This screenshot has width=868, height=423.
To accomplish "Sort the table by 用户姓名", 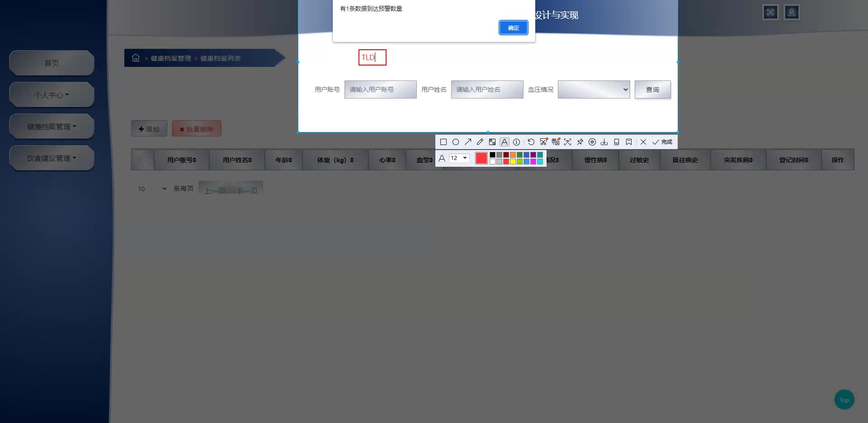I will (x=237, y=160).
